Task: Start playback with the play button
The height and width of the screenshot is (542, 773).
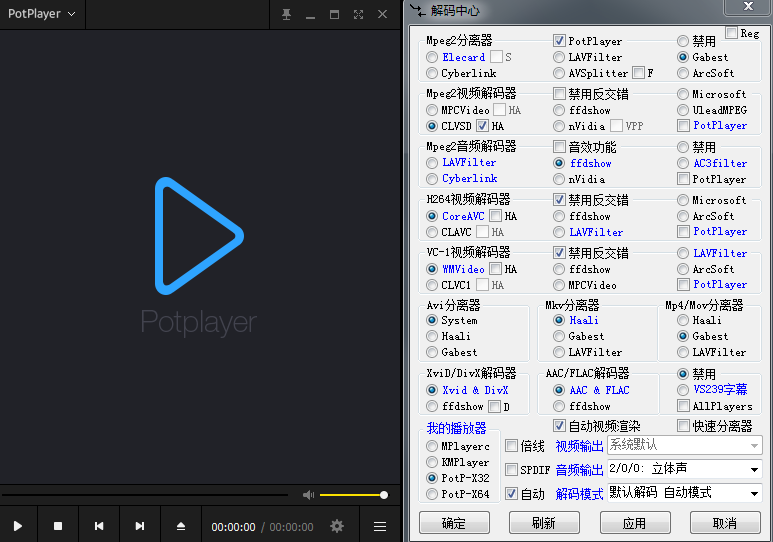Action: pyautogui.click(x=18, y=526)
